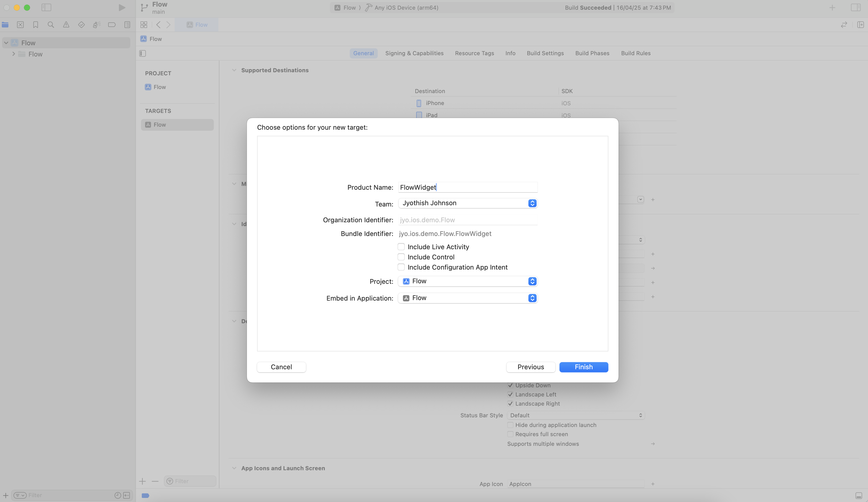Select Any iOS Device run destination
Viewport: 868px width, 502px height.
click(402, 8)
